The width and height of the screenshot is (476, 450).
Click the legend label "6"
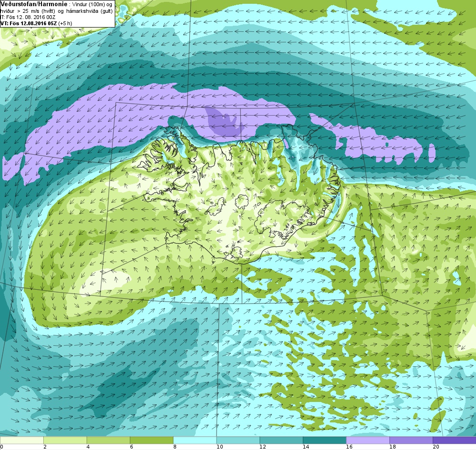tap(131, 446)
